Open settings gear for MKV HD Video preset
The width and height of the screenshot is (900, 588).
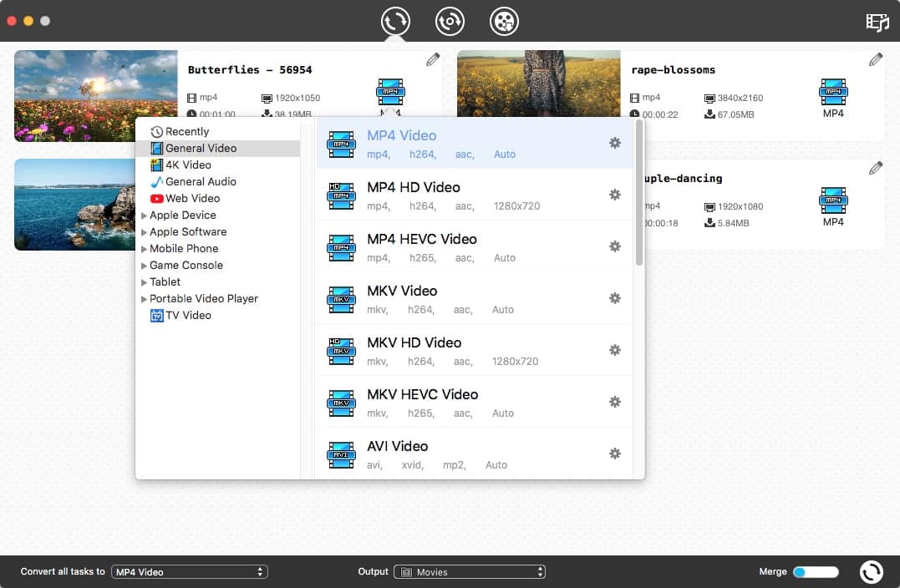click(615, 350)
